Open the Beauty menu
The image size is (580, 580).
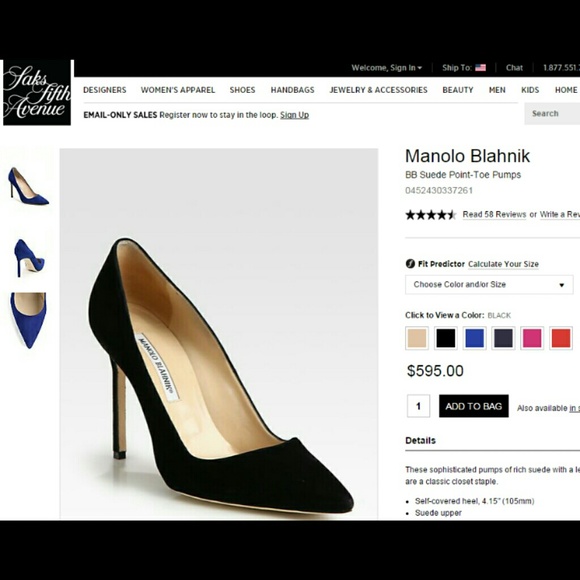click(458, 90)
